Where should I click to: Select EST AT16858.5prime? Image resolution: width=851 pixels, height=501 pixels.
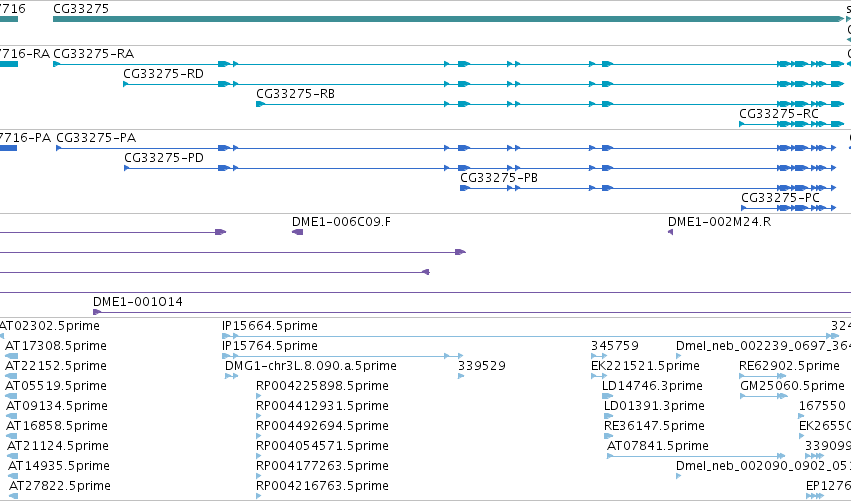[x=57, y=426]
